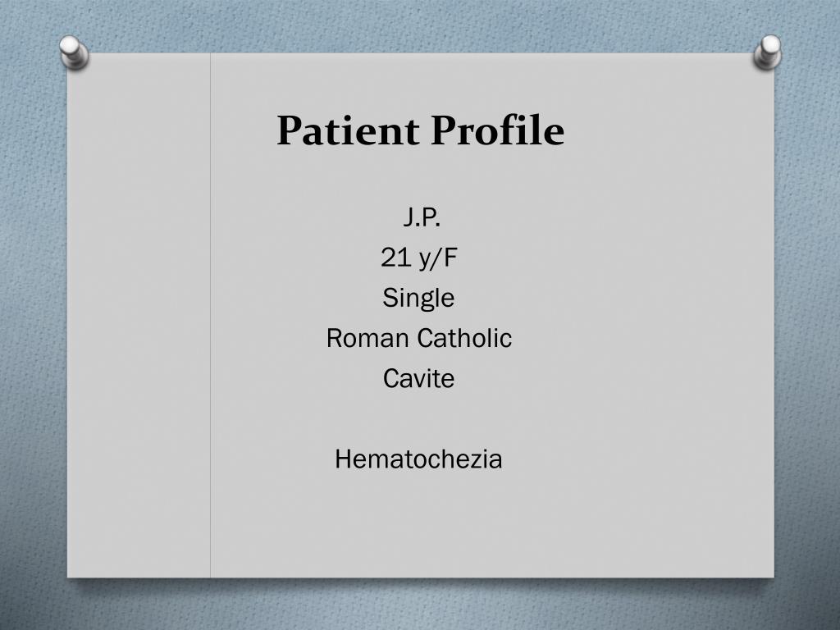Select the word Single
Viewport: 840px width, 630px height.
[418, 299]
